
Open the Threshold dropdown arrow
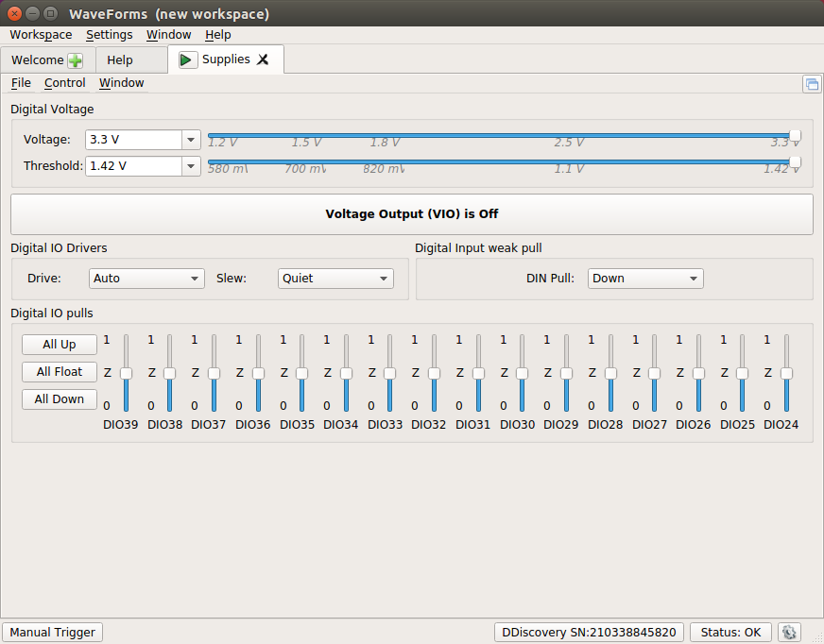coord(191,166)
